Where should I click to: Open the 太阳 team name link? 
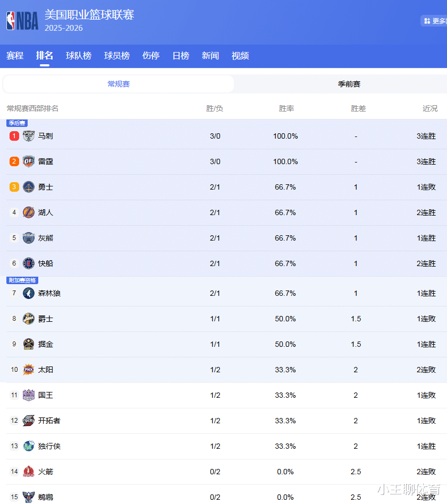[45, 370]
